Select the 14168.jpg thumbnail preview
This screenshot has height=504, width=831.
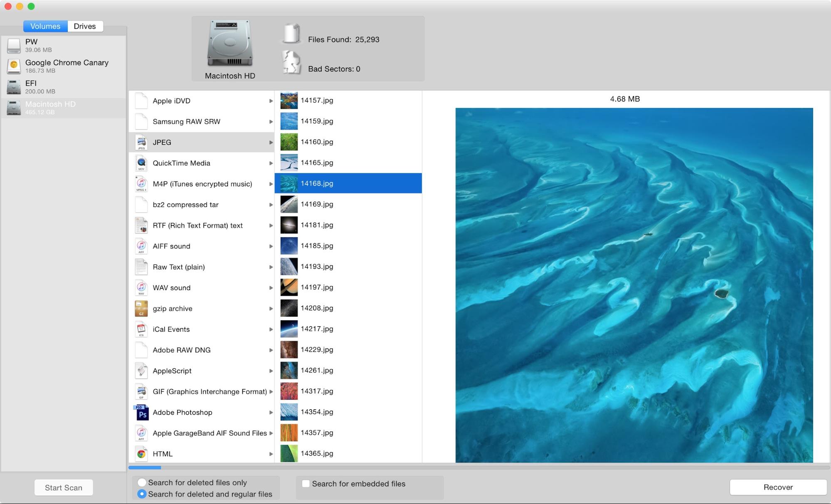[x=288, y=183]
